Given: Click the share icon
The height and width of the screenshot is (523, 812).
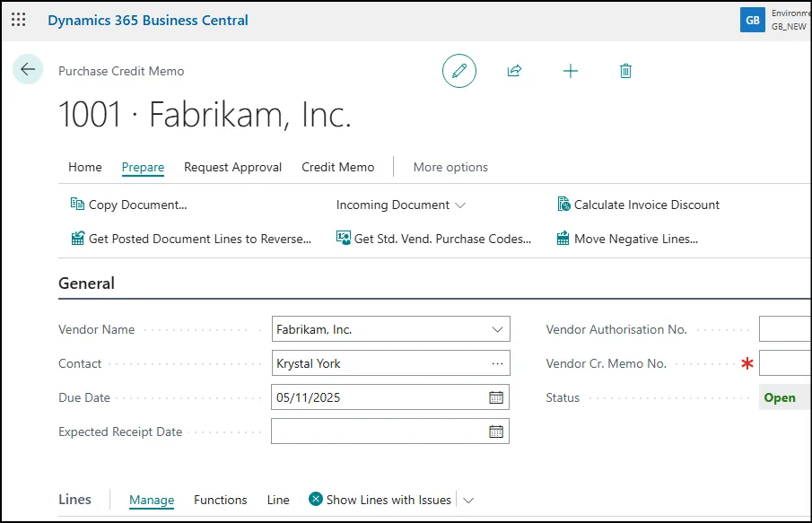Looking at the screenshot, I should point(514,71).
